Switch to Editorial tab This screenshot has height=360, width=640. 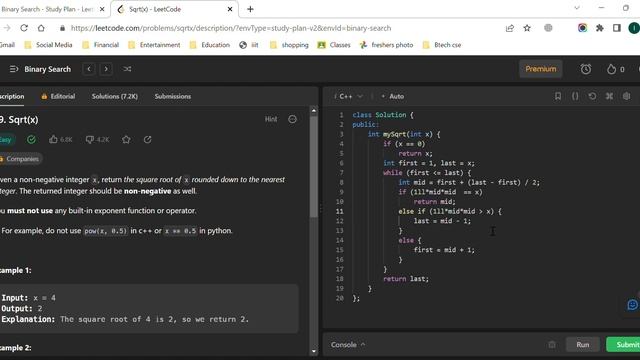tap(58, 96)
